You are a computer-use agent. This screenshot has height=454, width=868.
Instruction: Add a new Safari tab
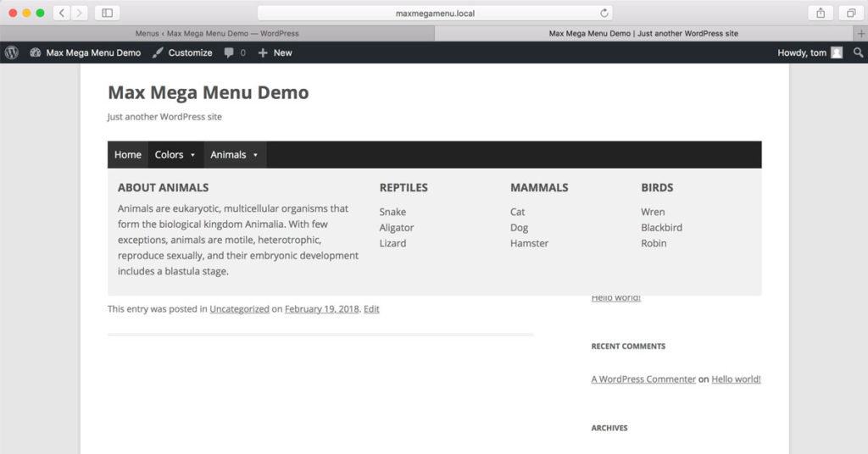click(x=861, y=33)
